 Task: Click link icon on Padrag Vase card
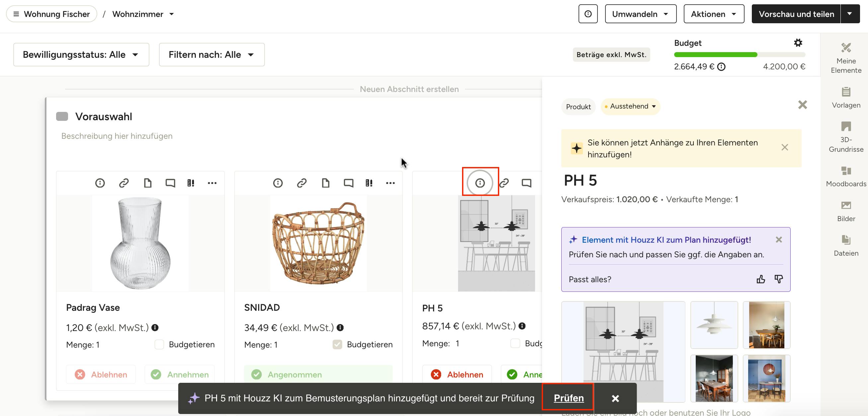point(124,183)
